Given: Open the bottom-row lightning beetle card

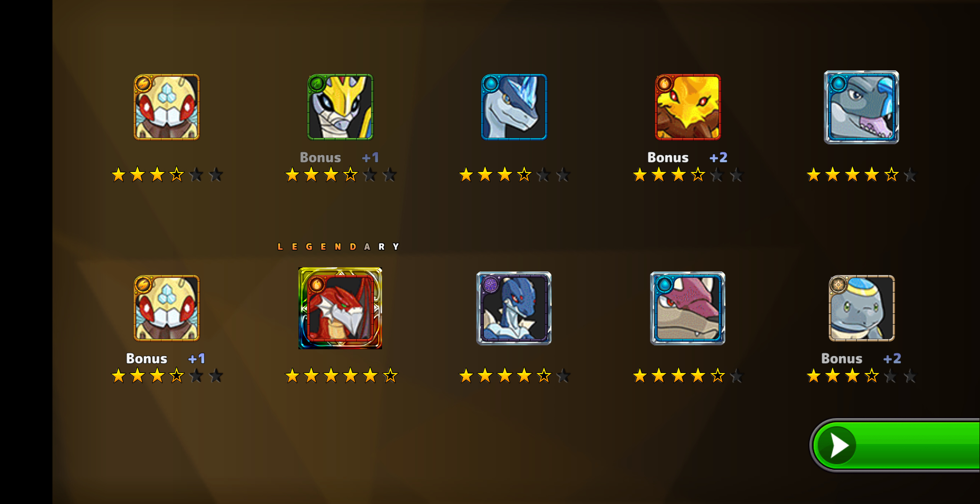Looking at the screenshot, I should click(167, 308).
